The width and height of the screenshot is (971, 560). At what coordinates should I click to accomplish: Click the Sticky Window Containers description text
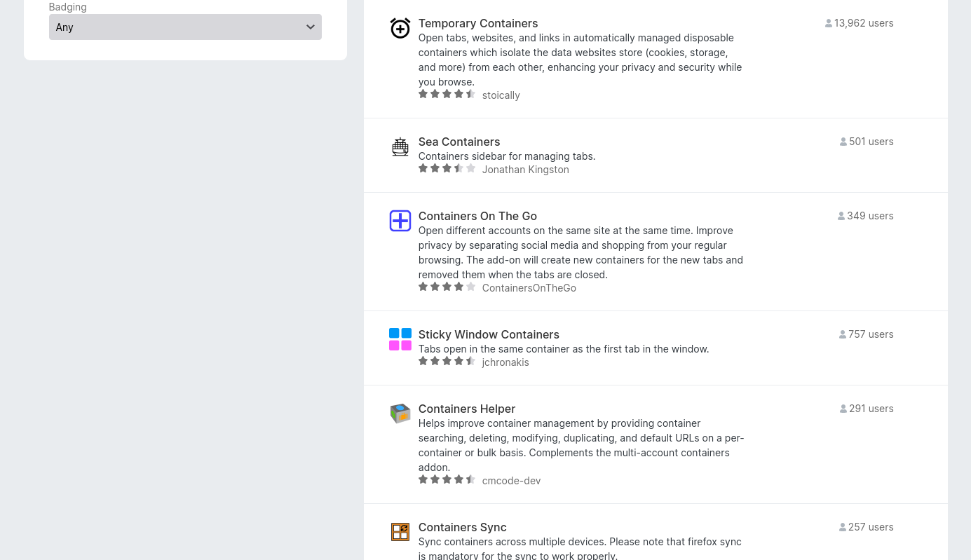tap(563, 349)
